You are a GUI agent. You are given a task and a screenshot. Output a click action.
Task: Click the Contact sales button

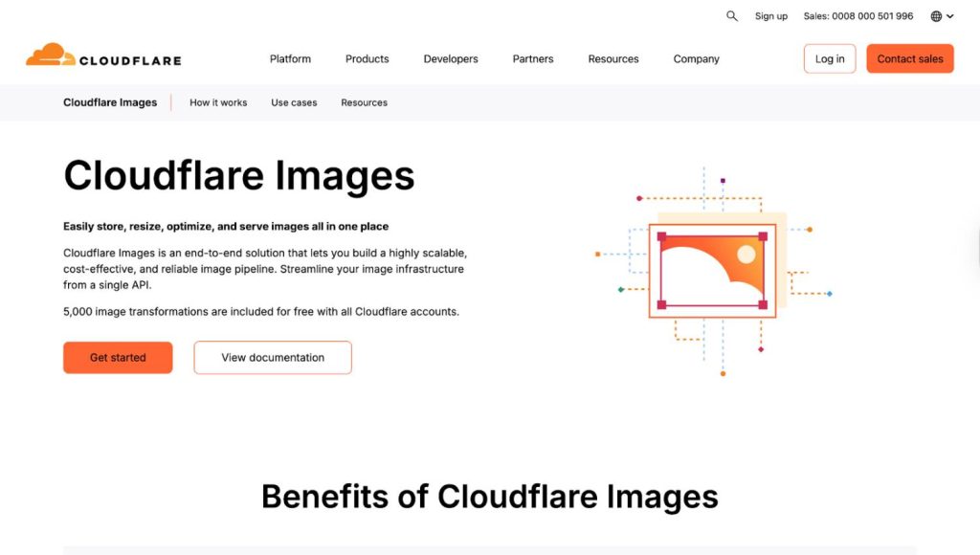[x=909, y=58]
